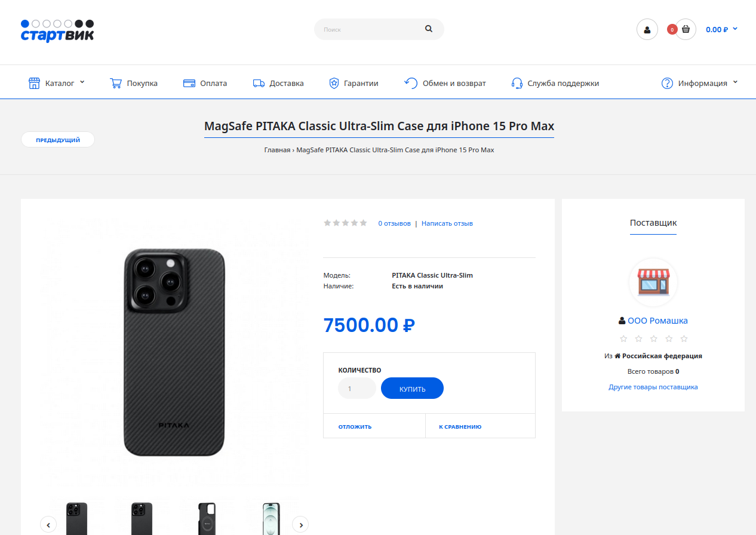The height and width of the screenshot is (535, 756).
Task: Click the quantity input field
Action: pos(357,388)
